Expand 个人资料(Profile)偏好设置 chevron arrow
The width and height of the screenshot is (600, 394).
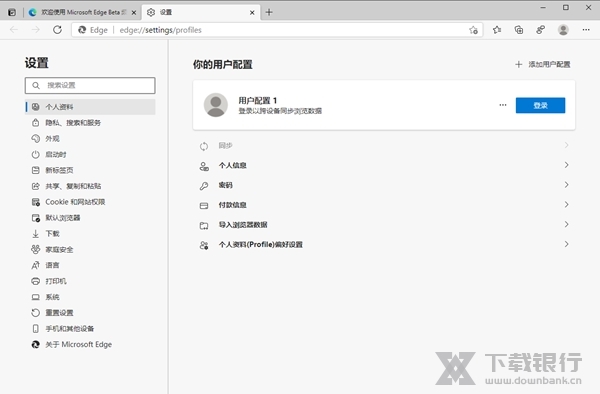click(x=566, y=244)
